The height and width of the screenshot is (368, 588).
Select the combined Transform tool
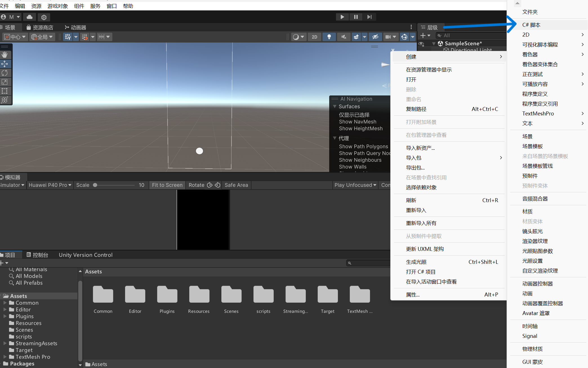(5, 100)
